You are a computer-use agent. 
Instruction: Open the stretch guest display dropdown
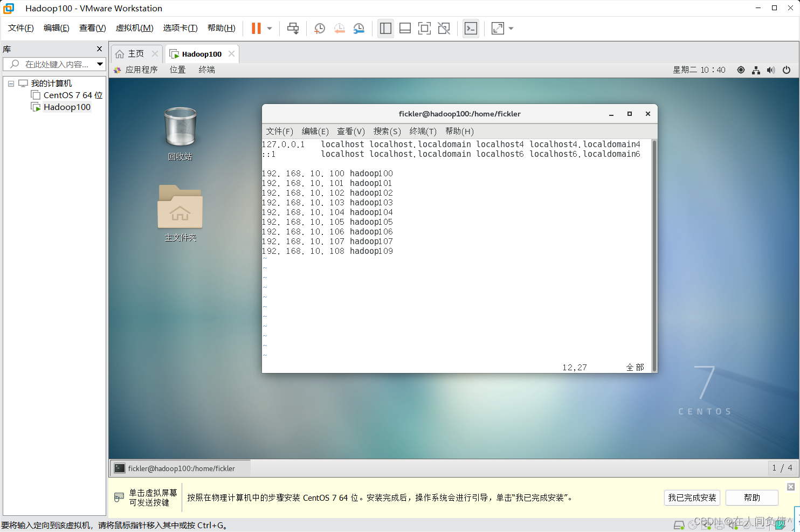click(x=510, y=28)
